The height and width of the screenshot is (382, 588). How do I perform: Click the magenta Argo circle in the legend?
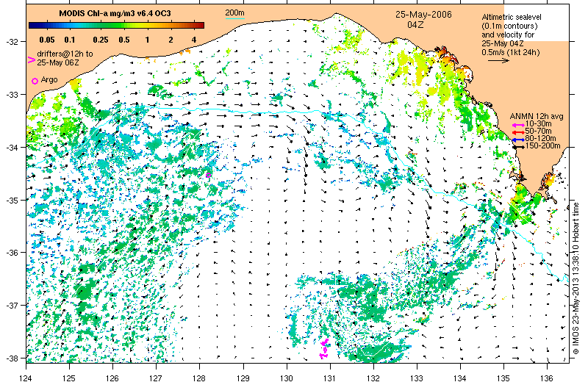(x=35, y=81)
